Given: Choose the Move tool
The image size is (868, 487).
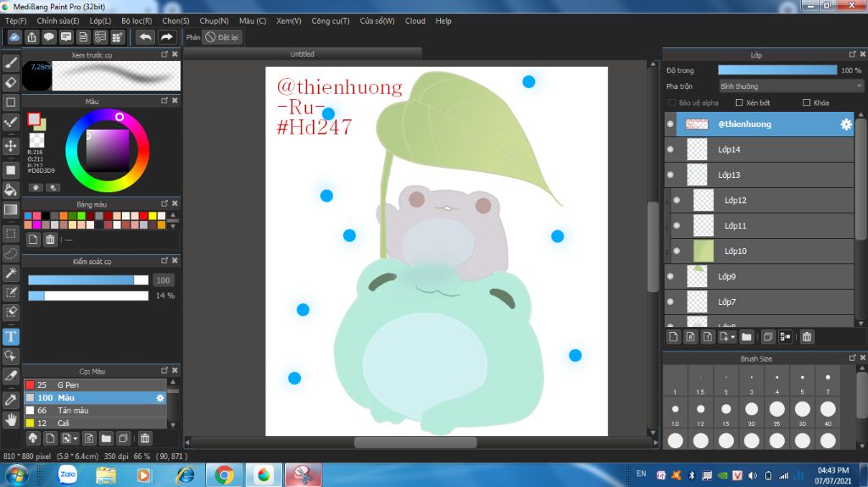Looking at the screenshot, I should [x=11, y=146].
